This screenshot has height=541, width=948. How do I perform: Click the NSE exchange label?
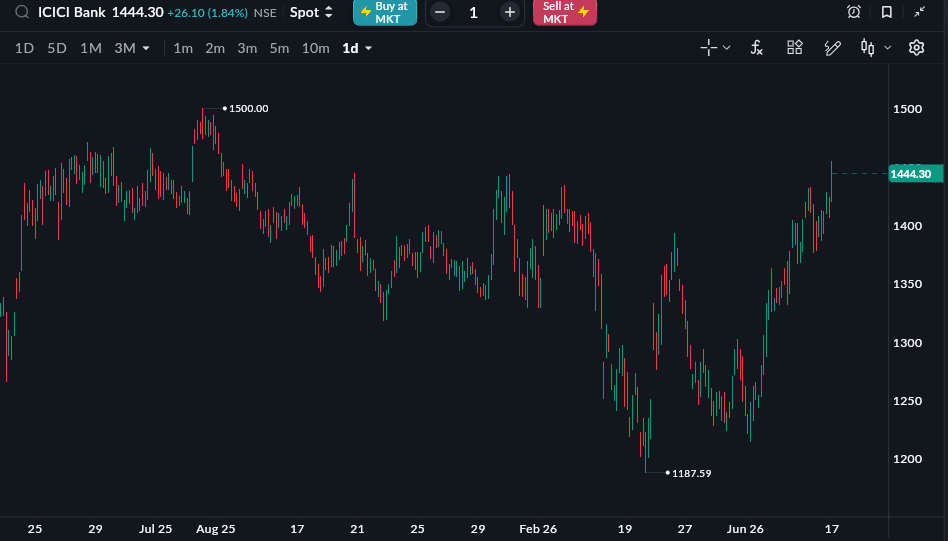coord(265,13)
